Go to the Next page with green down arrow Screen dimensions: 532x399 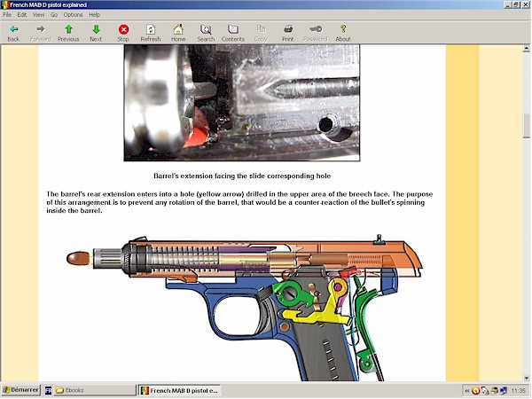pyautogui.click(x=96, y=29)
